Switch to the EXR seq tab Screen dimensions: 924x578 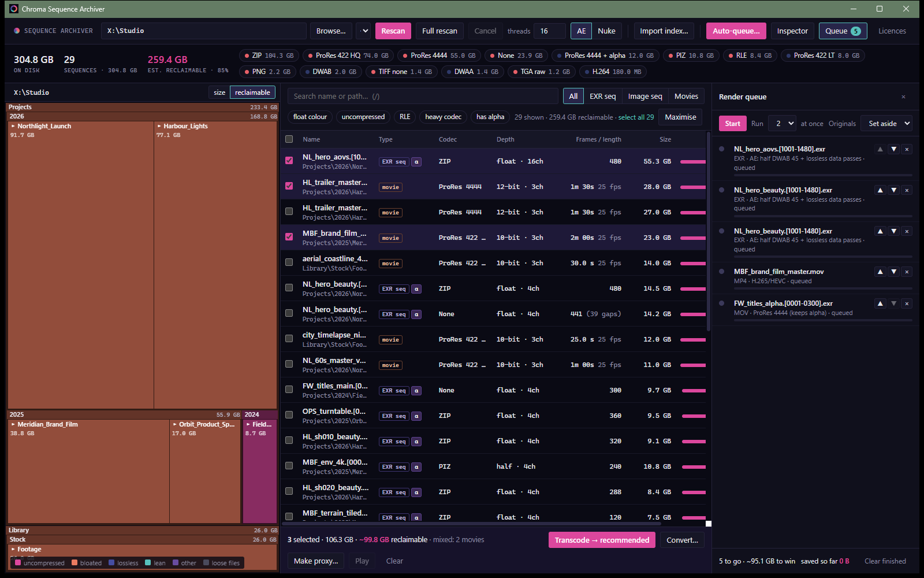pos(602,97)
